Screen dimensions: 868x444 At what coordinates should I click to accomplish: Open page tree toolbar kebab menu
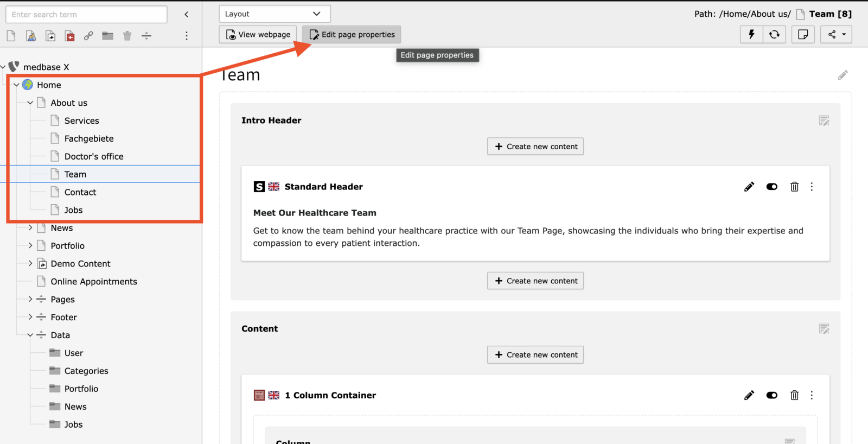coord(187,36)
